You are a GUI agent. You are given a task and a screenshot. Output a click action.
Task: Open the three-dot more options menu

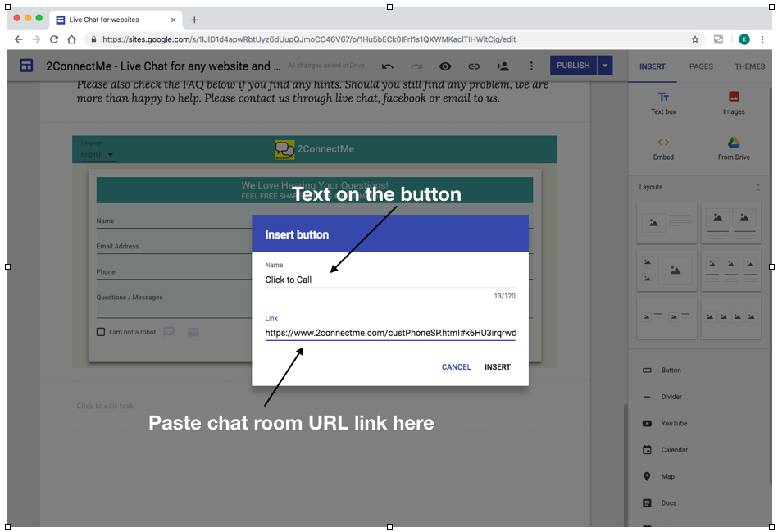coord(531,66)
